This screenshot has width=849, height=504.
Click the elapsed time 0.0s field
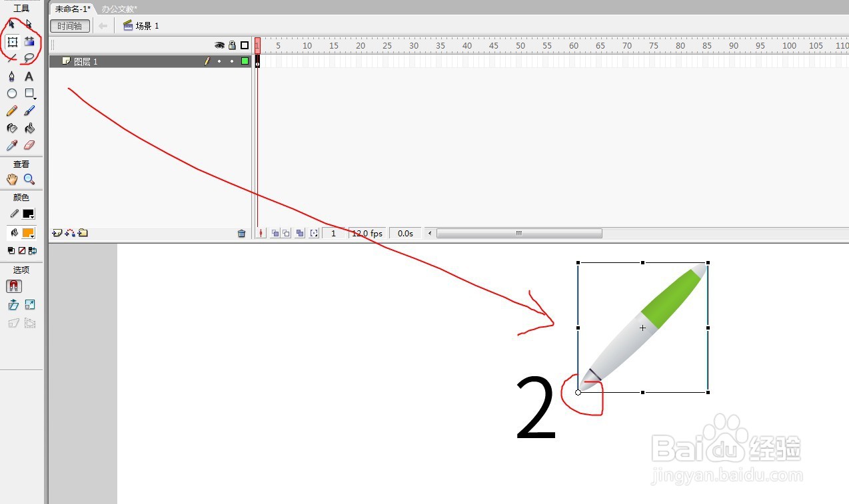pyautogui.click(x=405, y=234)
